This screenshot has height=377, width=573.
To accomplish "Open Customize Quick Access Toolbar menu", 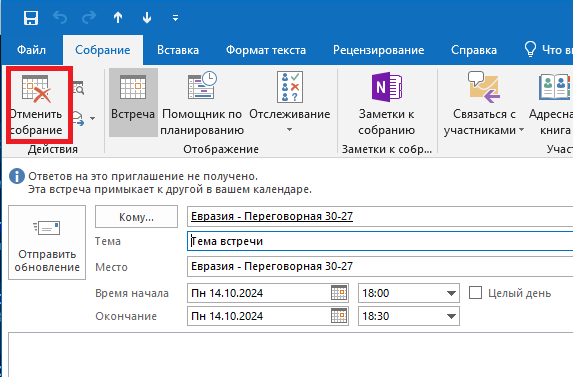I will (x=175, y=18).
